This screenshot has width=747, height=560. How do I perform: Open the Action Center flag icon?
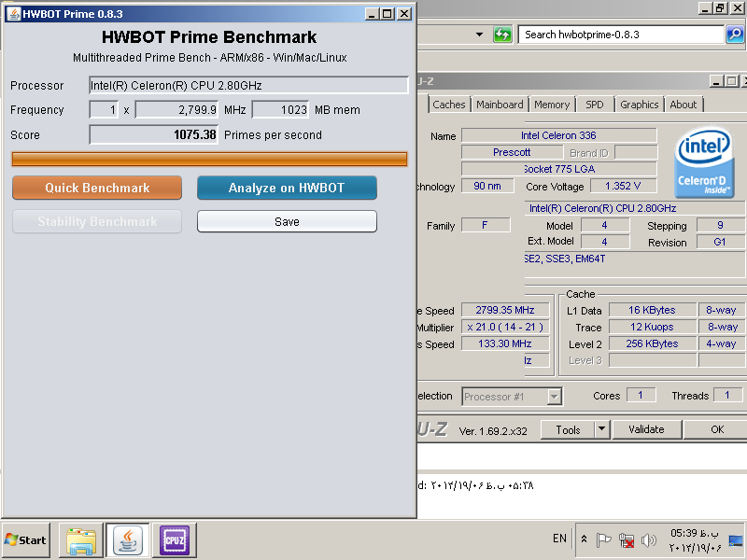[x=603, y=540]
